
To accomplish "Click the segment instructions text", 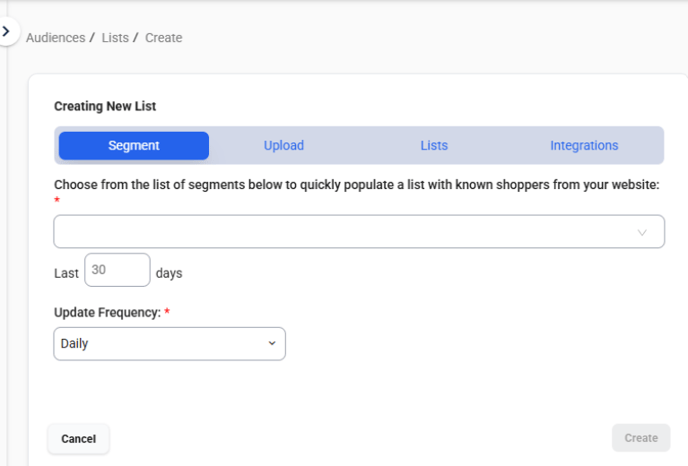I will pos(356,185).
